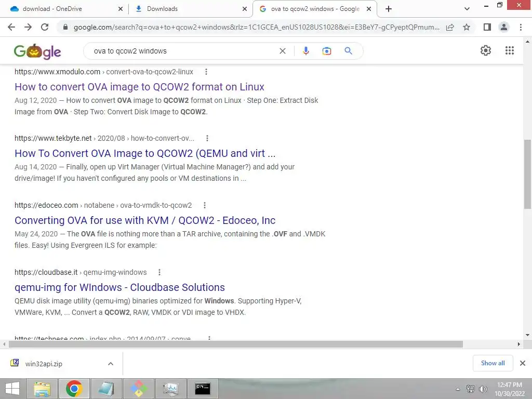This screenshot has width=532, height=399.
Task: Open the network tray icon
Action: (x=470, y=389)
